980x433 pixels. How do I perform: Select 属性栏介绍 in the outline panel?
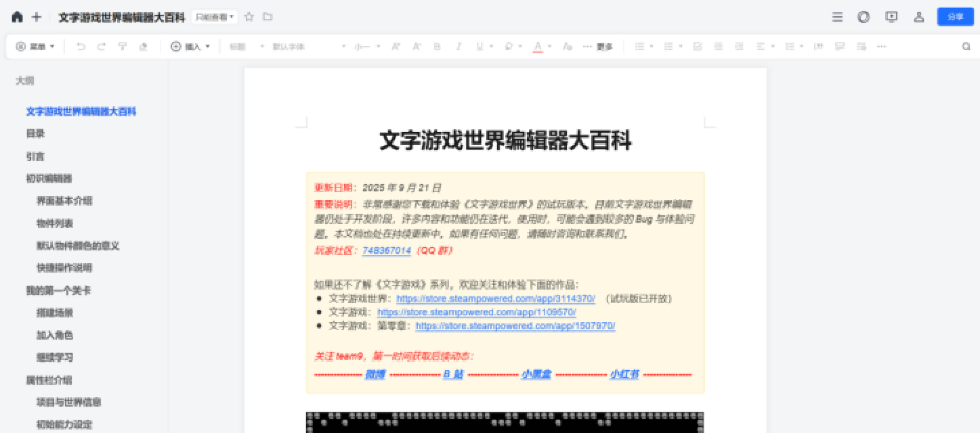pyautogui.click(x=49, y=380)
